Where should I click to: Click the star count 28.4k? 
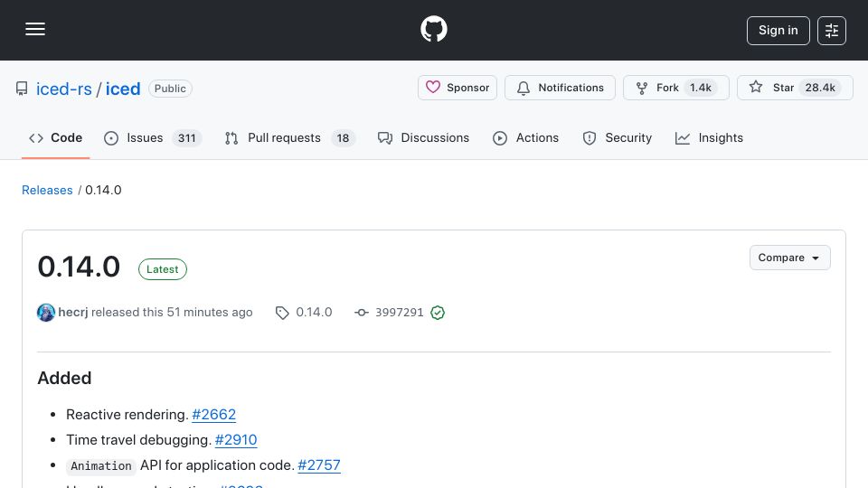820,88
